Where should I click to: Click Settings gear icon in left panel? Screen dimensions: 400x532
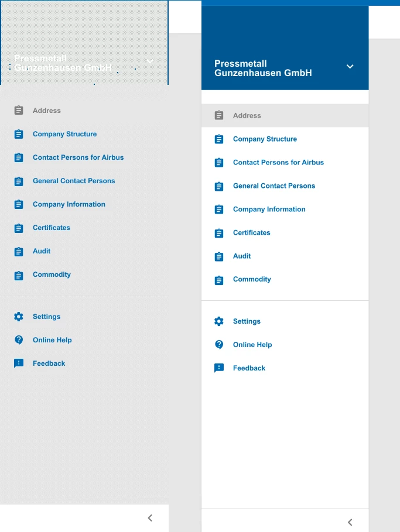(x=19, y=317)
